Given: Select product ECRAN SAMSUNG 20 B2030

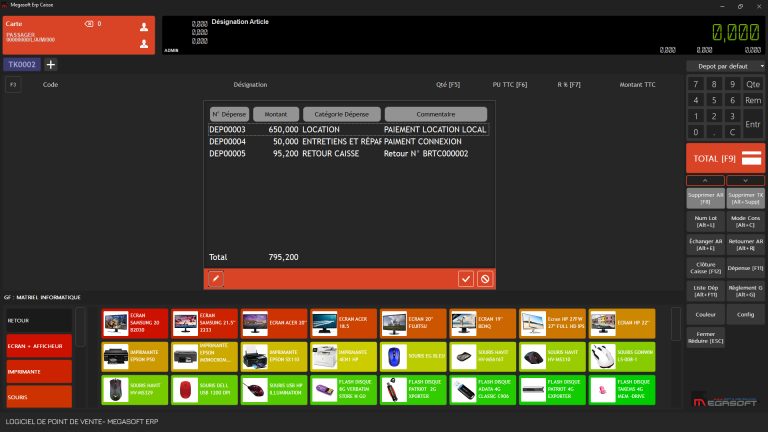Looking at the screenshot, I should tap(135, 323).
